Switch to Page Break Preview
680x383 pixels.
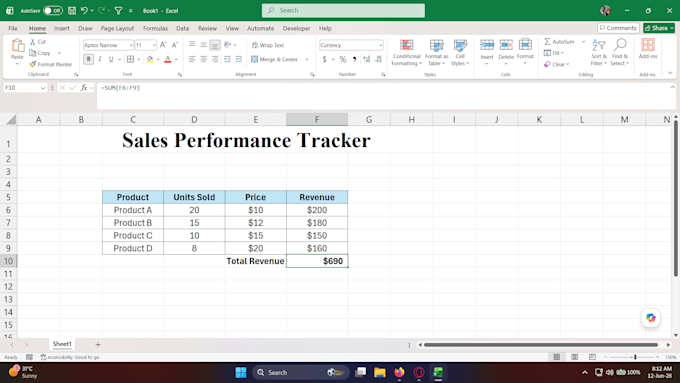coord(592,357)
